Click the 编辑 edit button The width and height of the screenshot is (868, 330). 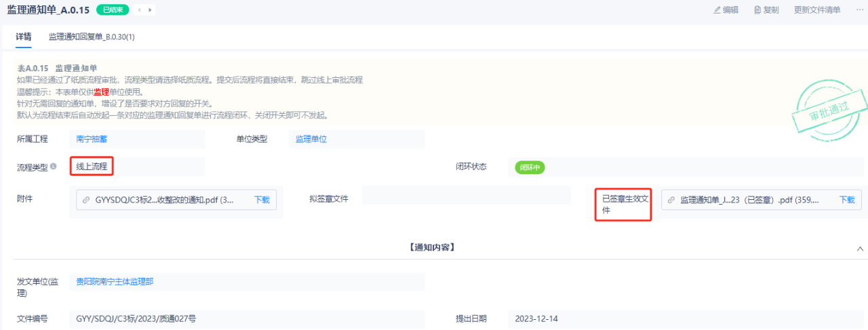(726, 10)
